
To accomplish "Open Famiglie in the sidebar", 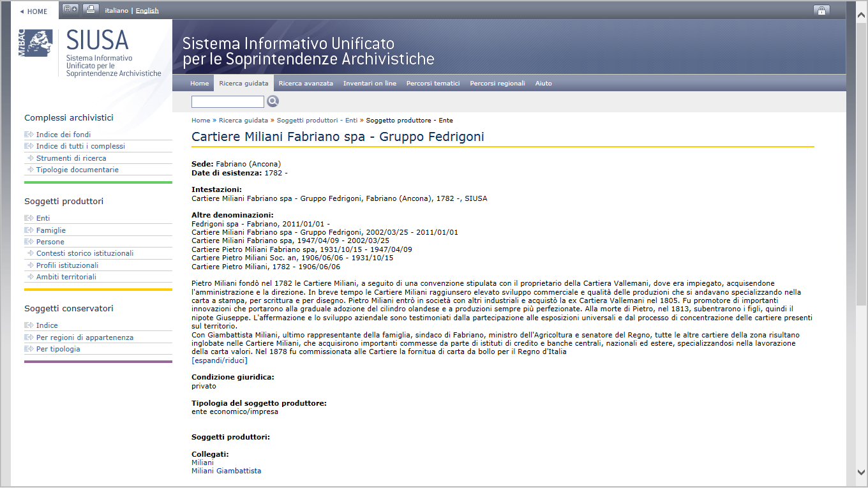I will coord(51,230).
